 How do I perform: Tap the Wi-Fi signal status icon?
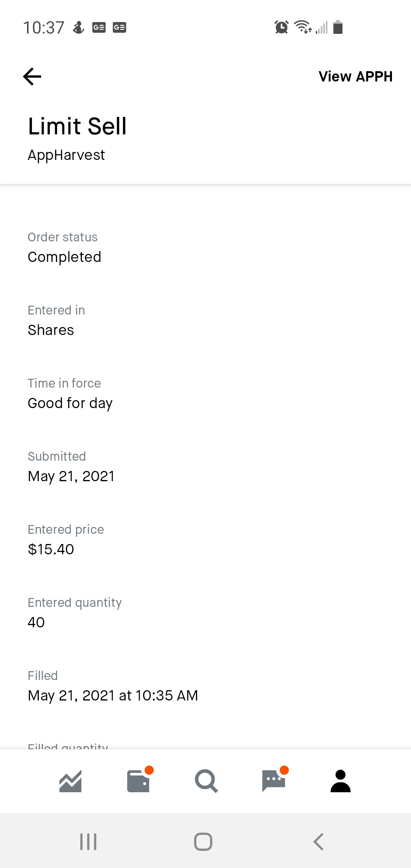coord(303,27)
